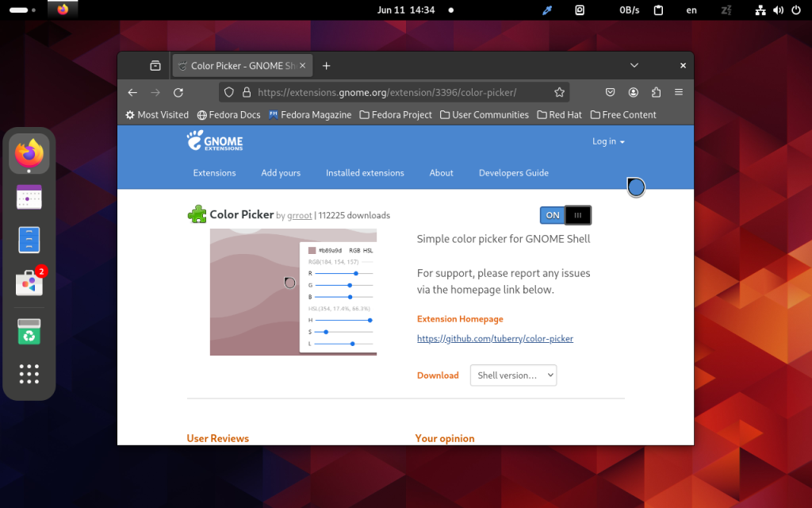Open Firefox account icon

[634, 92]
